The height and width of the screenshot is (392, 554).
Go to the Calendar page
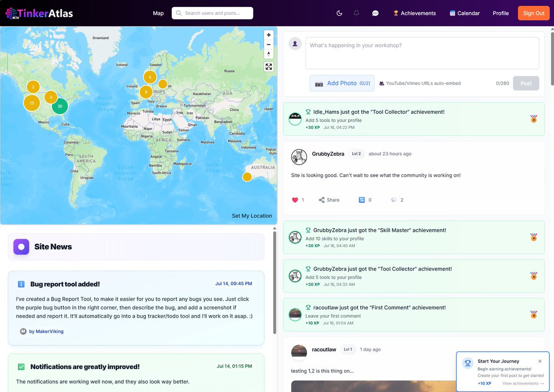(464, 13)
